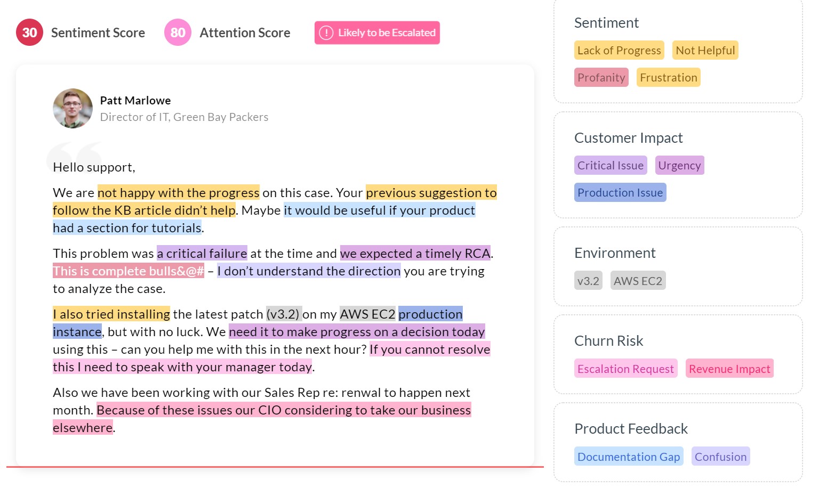Select the Lack of Progress tag
The height and width of the screenshot is (504, 819).
tap(619, 51)
